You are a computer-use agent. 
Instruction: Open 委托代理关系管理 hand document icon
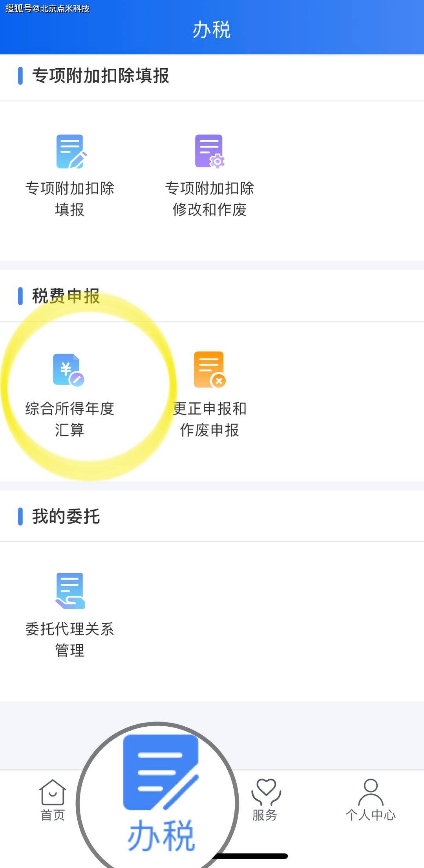(x=70, y=591)
